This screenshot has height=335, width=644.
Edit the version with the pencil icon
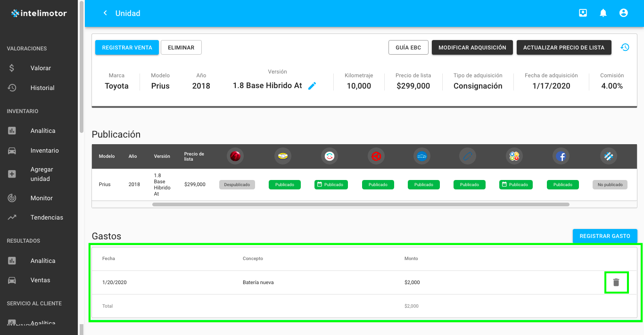[x=312, y=86]
